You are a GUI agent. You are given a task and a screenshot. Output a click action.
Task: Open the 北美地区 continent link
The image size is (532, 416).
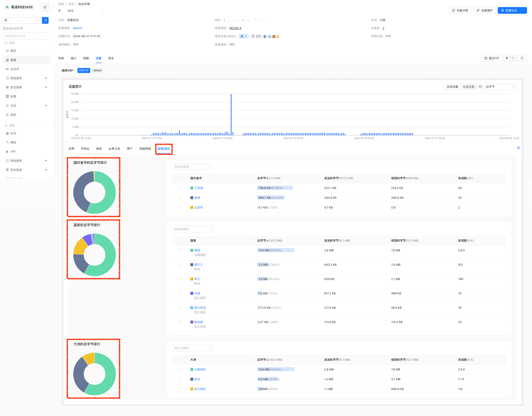point(200,369)
